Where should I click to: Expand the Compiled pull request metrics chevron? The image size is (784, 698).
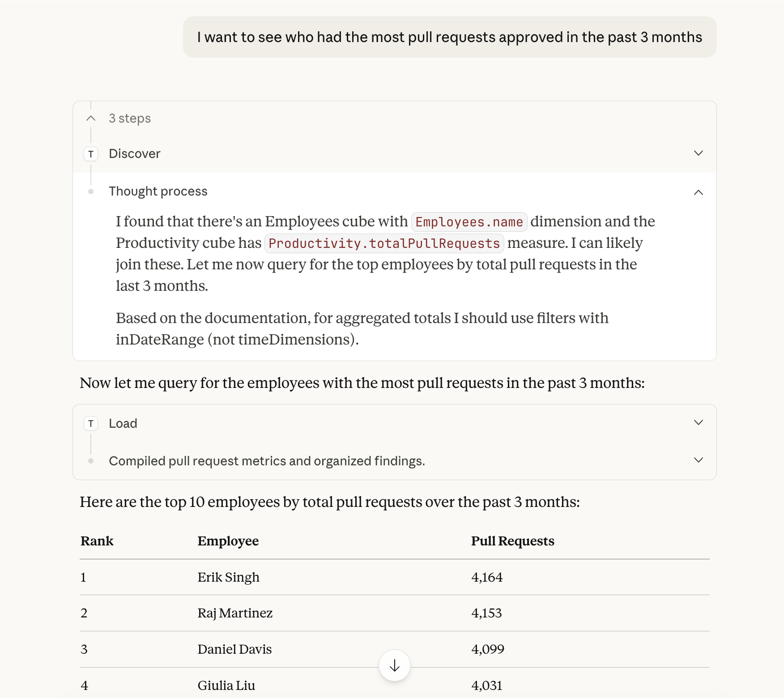698,460
